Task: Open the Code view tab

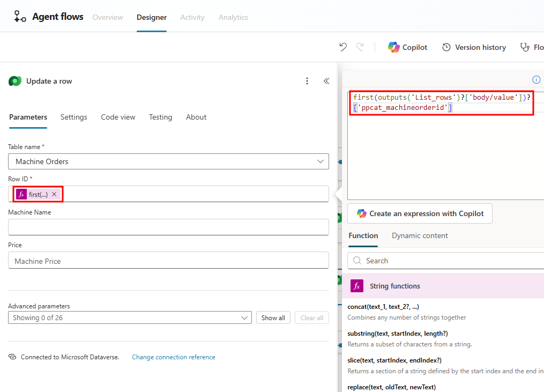Action: point(118,117)
